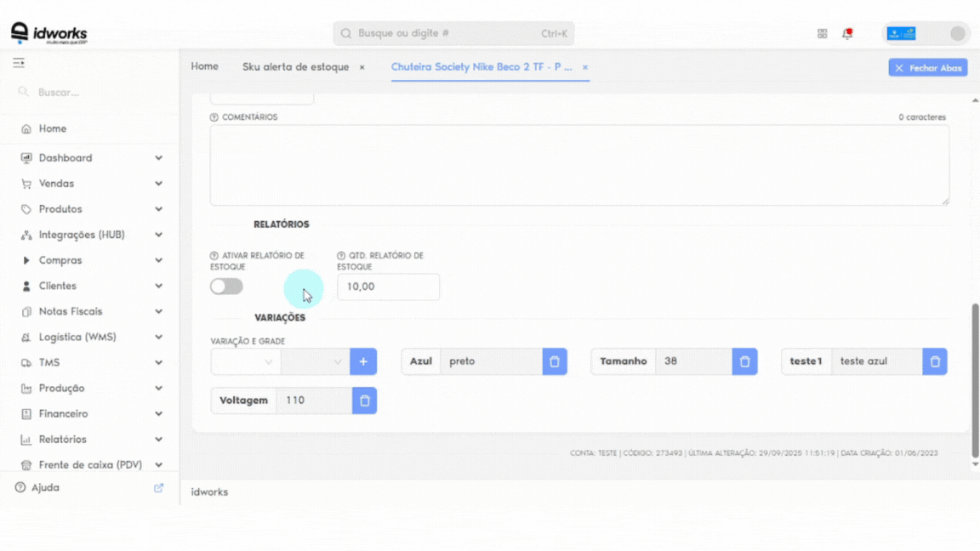Delete the Tamanho 38 variation
The width and height of the screenshot is (980, 551).
click(x=744, y=361)
